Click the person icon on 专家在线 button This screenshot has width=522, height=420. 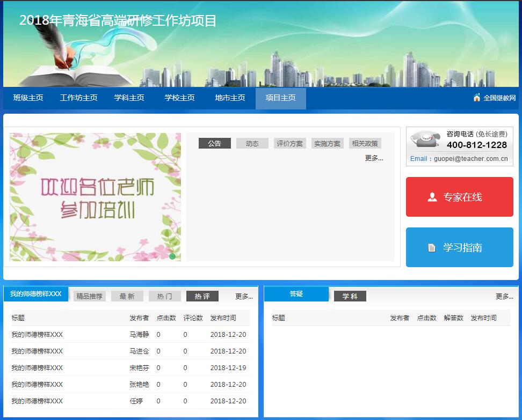pyautogui.click(x=432, y=197)
